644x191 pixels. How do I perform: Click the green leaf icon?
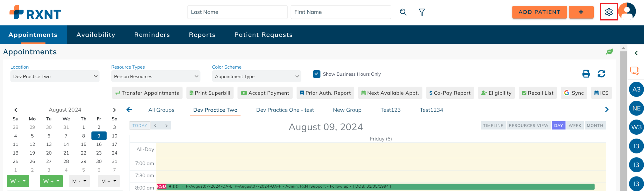(x=609, y=52)
